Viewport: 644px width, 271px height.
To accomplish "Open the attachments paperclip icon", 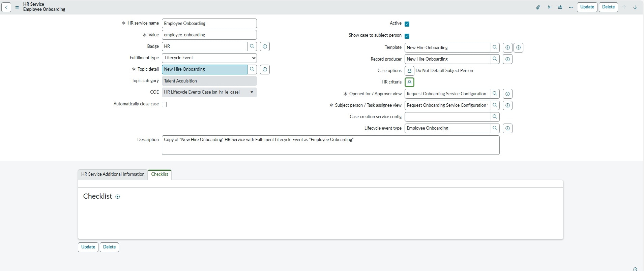I will coord(538,7).
